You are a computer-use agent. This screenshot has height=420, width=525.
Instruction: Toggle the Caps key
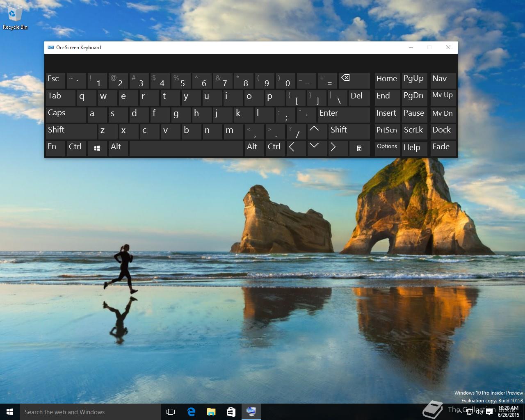[66, 115]
